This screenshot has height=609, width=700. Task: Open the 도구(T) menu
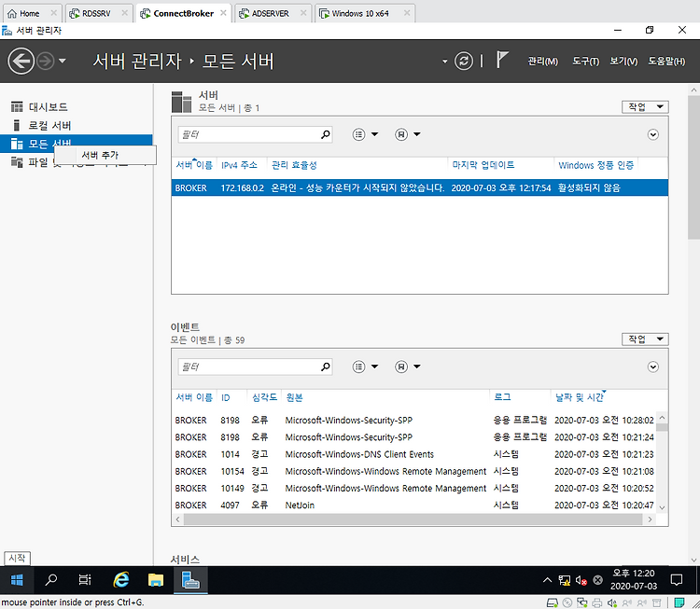click(x=585, y=62)
